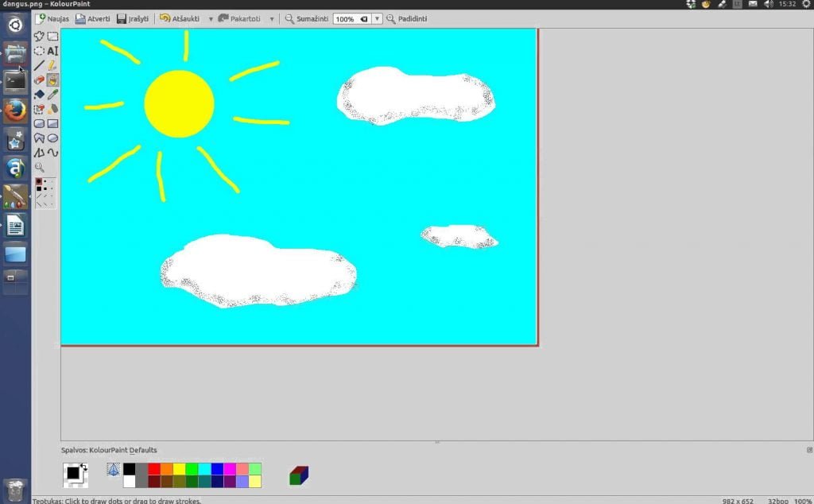814x504 pixels.
Task: Select the Brush tool
Action: (x=53, y=80)
